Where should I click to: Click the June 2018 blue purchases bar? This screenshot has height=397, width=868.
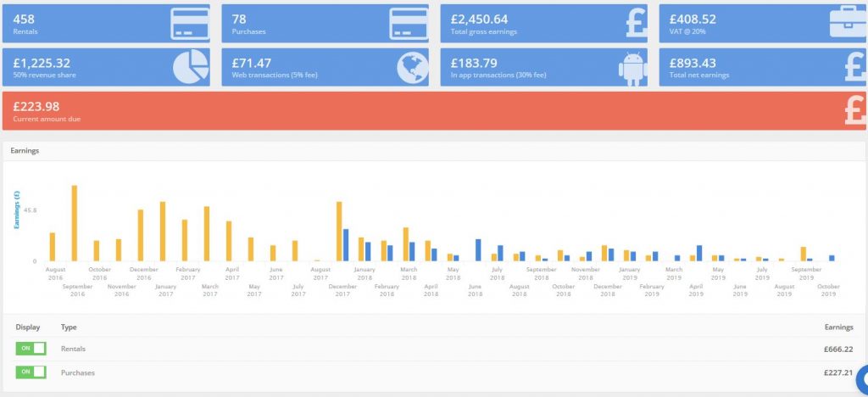tap(478, 249)
